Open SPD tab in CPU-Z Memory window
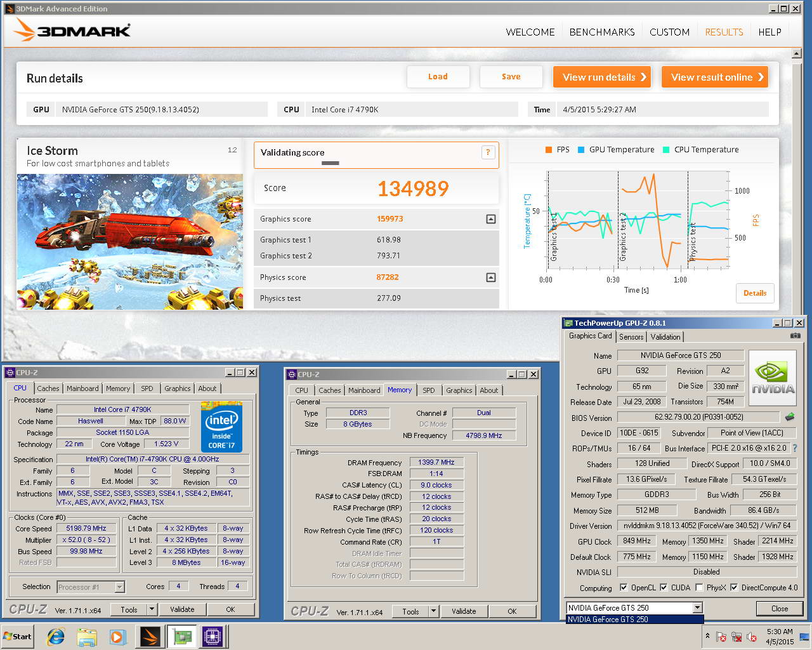This screenshot has height=650, width=812. click(x=429, y=390)
